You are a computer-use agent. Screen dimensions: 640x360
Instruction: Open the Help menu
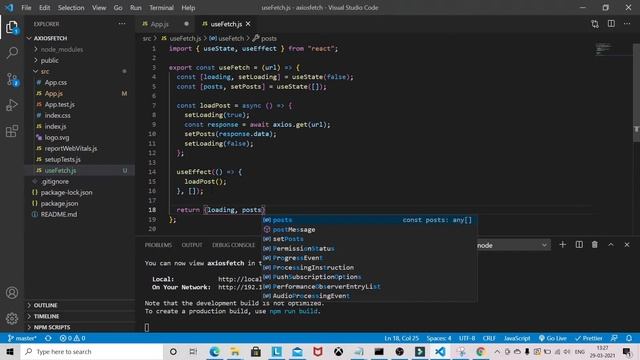[188, 7]
